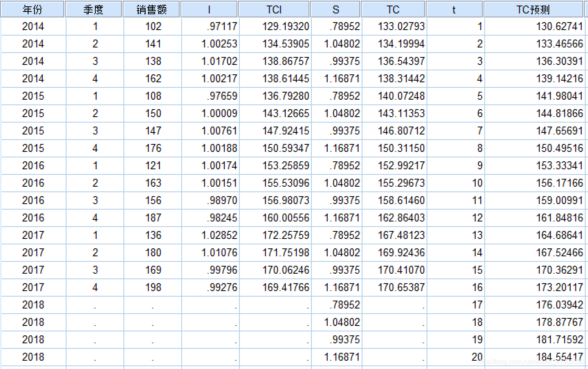Click sales cell with value 150
Image resolution: width=588 pixels, height=369 pixels.
[x=153, y=114]
